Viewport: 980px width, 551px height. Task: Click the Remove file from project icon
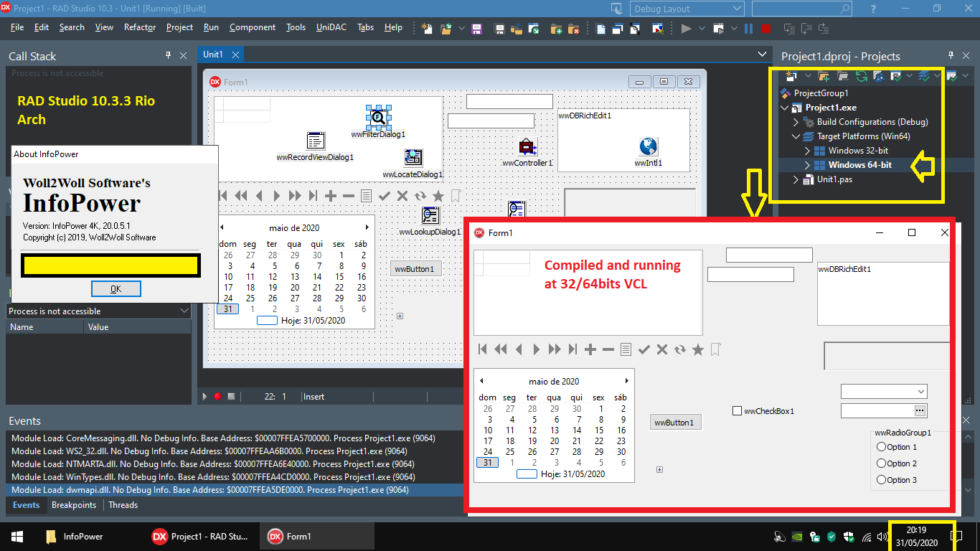pos(574,29)
